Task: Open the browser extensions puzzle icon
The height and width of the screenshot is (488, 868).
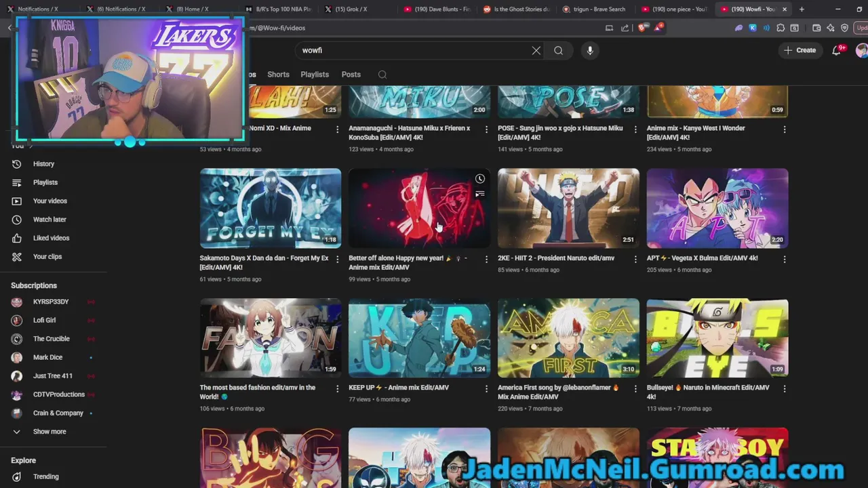Action: tap(781, 28)
